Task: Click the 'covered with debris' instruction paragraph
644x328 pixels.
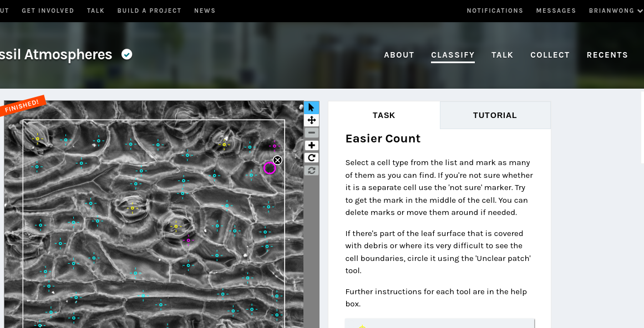Action: (x=438, y=252)
